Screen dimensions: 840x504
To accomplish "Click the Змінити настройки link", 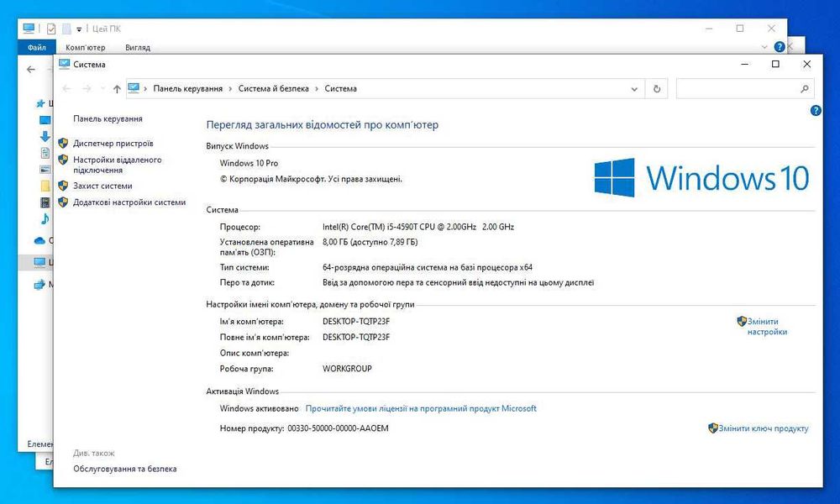I will click(767, 326).
